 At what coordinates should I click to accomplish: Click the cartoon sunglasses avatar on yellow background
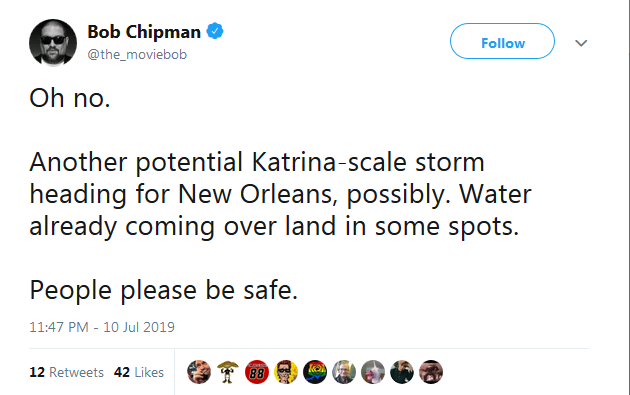pos(286,372)
